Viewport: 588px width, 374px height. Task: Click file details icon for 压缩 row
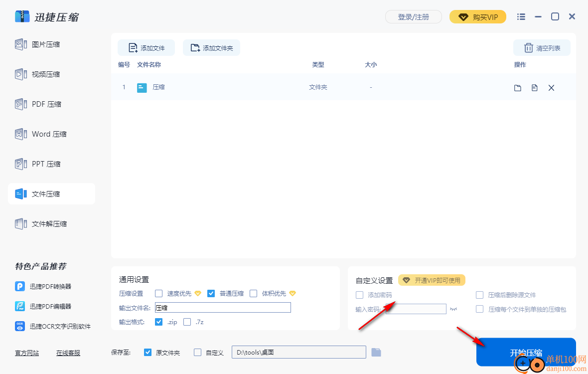534,88
